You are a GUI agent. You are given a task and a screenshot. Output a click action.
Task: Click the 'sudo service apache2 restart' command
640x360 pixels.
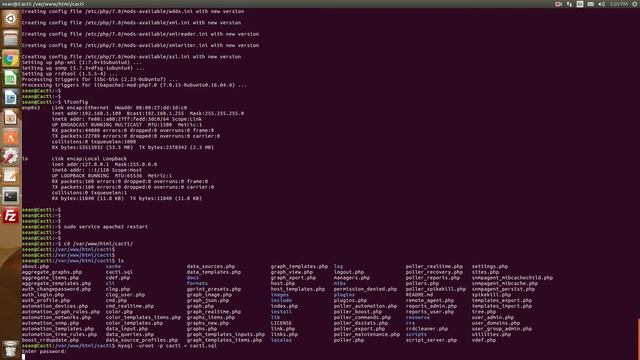tap(106, 227)
